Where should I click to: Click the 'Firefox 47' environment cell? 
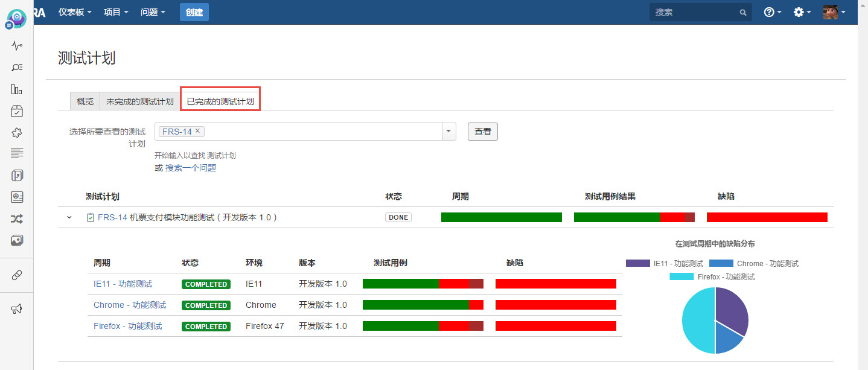point(264,326)
